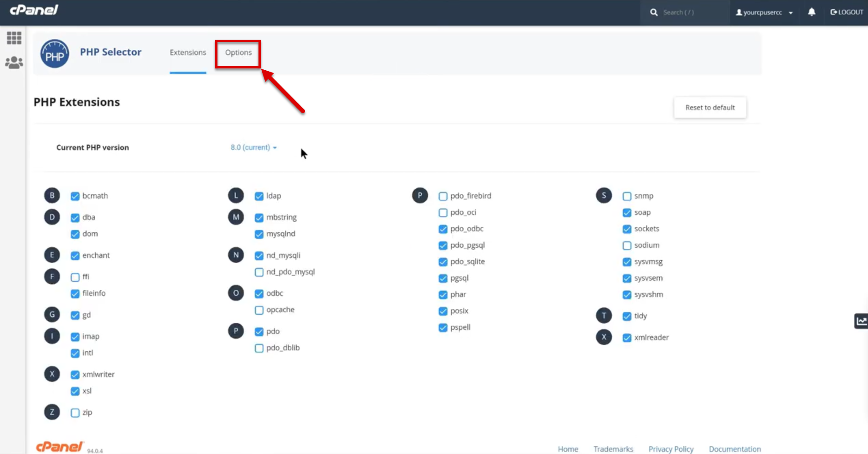Open the yourcpusercc account menu

pyautogui.click(x=764, y=12)
